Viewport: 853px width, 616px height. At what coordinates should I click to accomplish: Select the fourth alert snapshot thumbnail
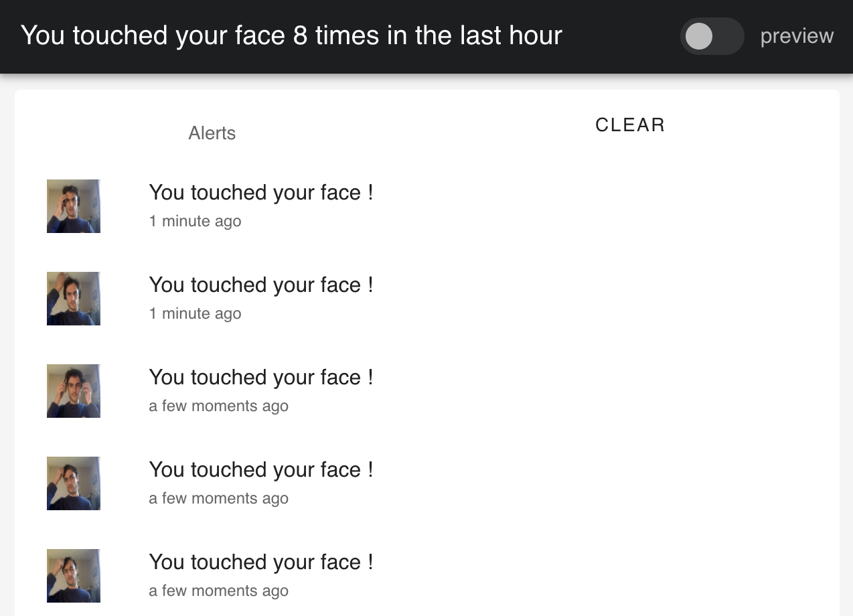(73, 483)
